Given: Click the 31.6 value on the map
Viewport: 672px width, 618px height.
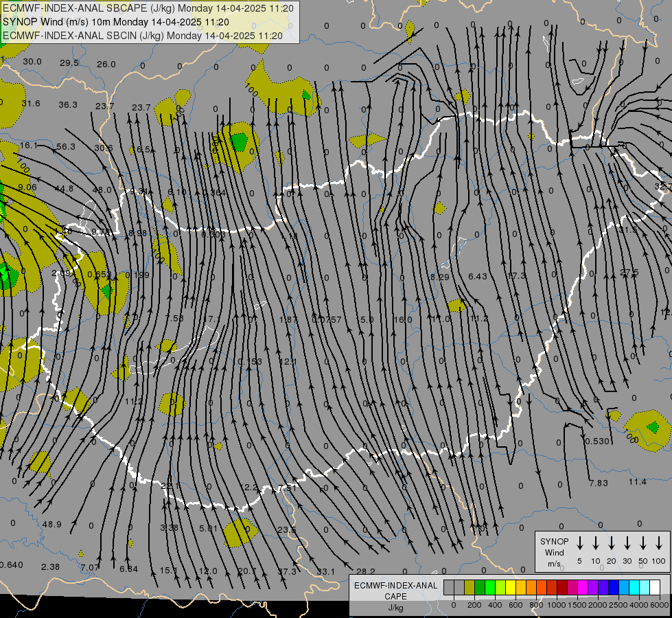Looking at the screenshot, I should click(31, 104).
